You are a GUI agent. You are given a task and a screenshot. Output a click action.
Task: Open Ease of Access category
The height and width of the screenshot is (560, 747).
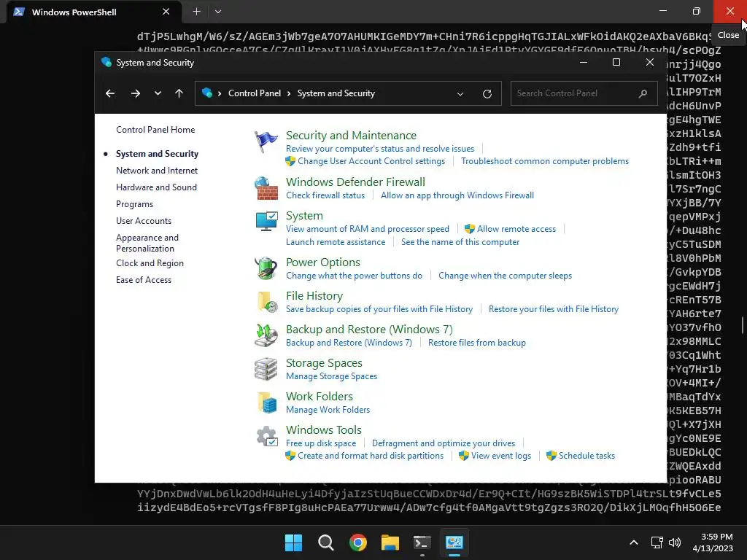[x=144, y=279]
